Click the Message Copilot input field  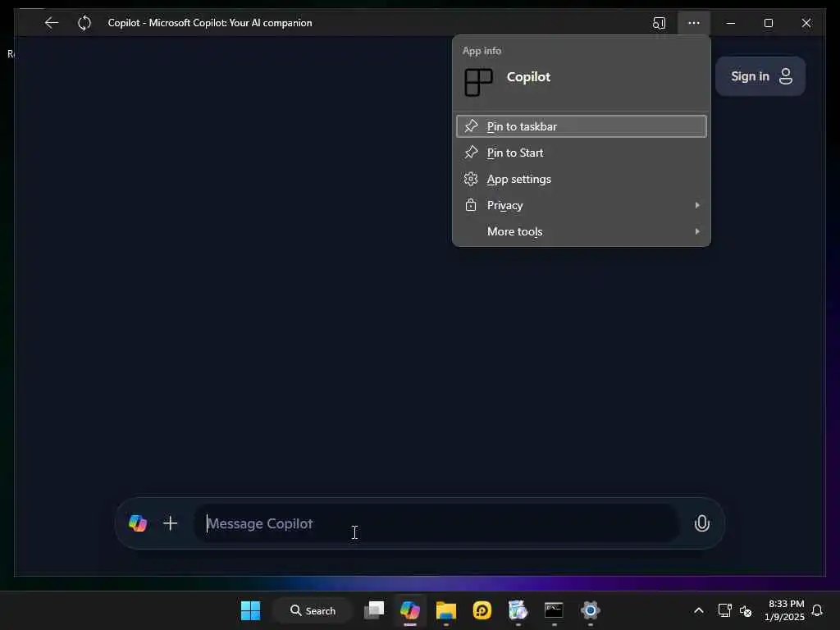436,523
